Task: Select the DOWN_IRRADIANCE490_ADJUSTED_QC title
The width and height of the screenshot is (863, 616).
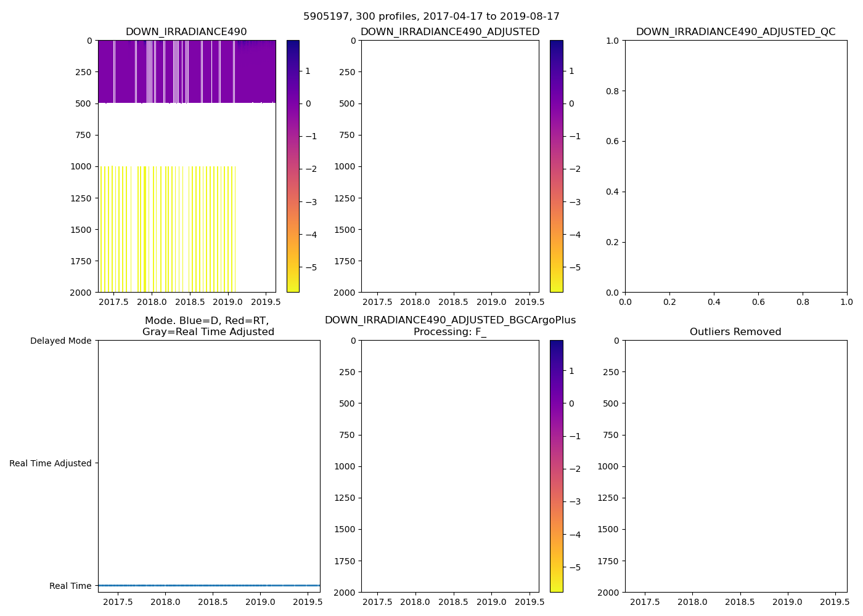Action: point(735,32)
